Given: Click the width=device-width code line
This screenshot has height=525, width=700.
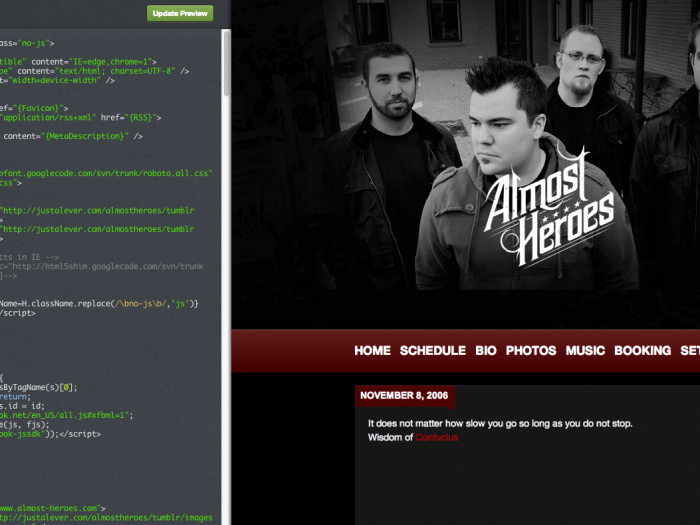Looking at the screenshot, I should point(58,80).
